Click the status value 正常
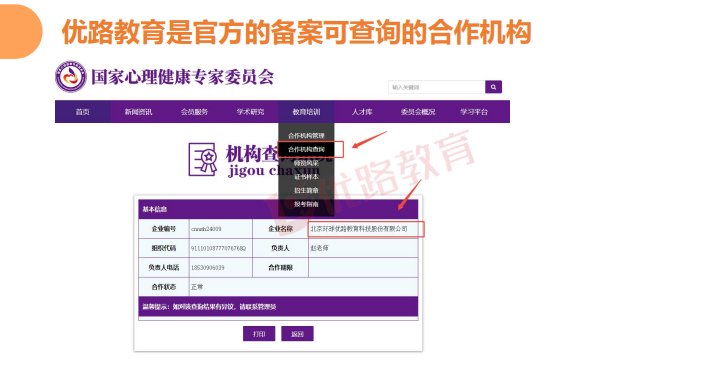Viewport: 718px width, 376px height. pos(197,287)
